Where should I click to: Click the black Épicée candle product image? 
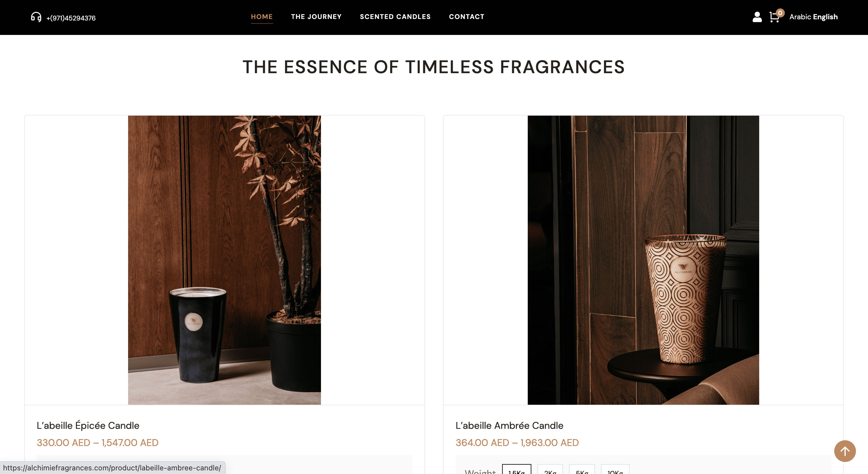pyautogui.click(x=225, y=260)
